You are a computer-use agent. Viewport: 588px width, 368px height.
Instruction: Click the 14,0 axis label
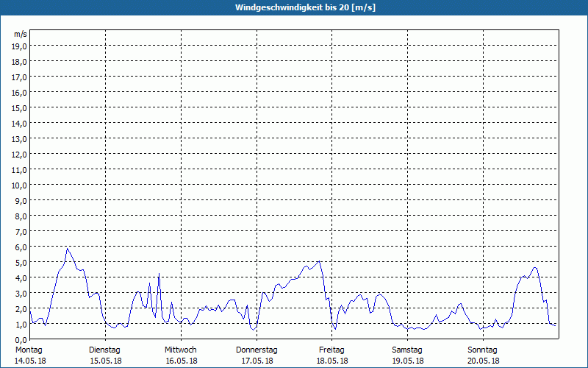pyautogui.click(x=20, y=124)
